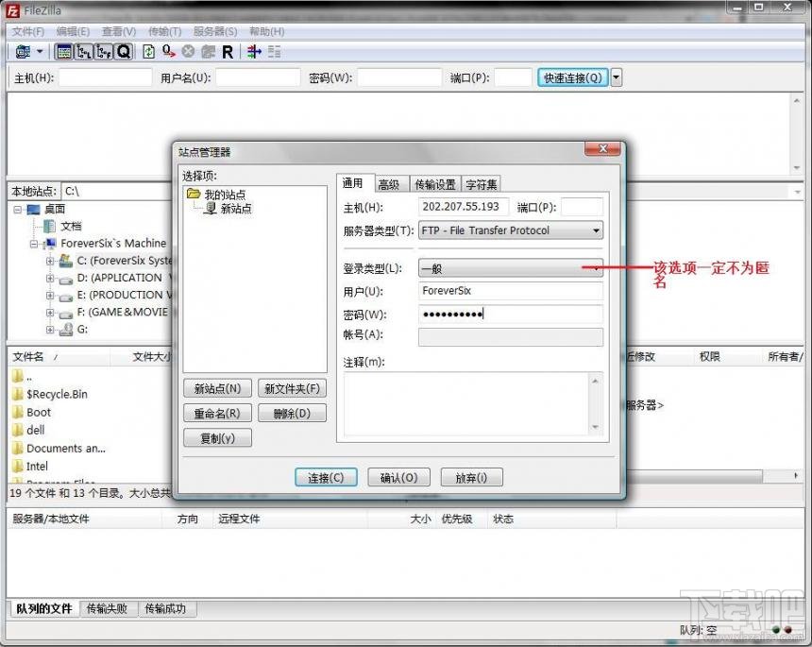Click the refresh file lists icon

click(x=148, y=52)
